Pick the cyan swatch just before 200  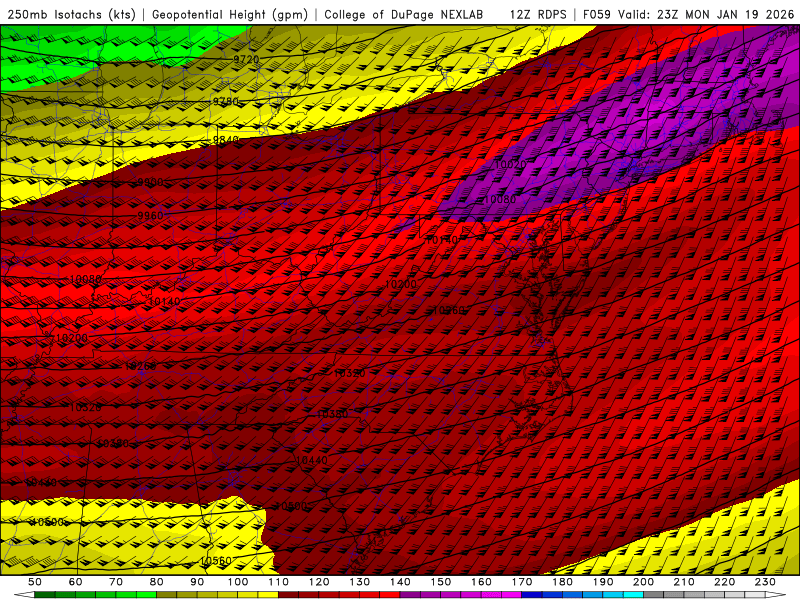[x=634, y=595]
